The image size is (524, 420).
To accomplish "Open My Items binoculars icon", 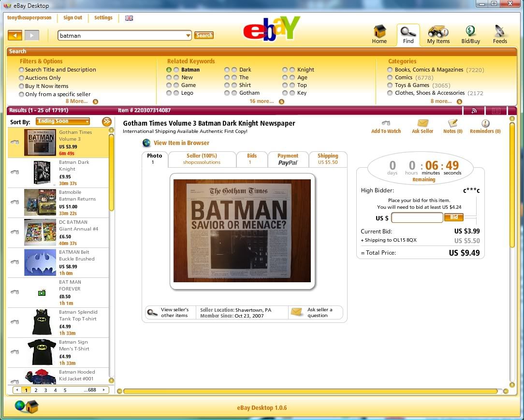I will coord(438,31).
